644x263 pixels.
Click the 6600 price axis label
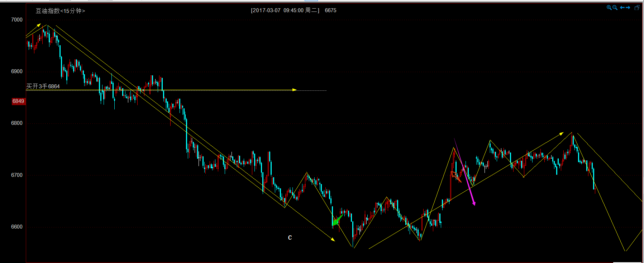tap(17, 227)
